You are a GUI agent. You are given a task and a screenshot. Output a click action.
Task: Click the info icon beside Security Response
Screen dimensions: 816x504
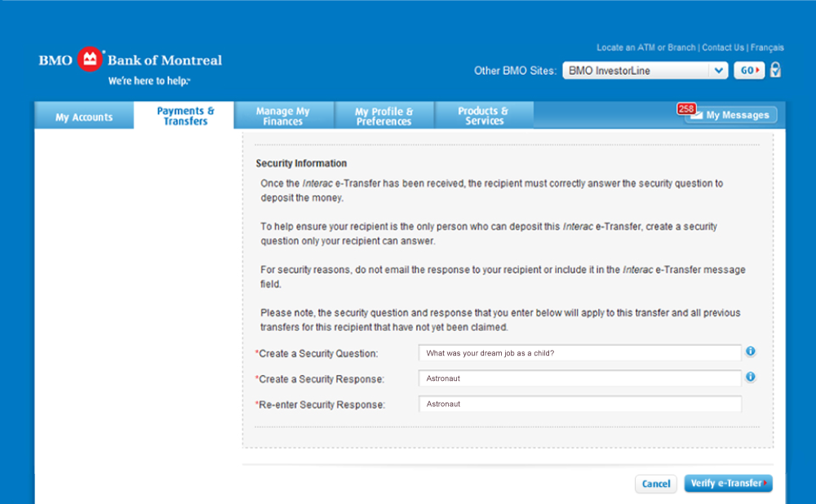750,377
